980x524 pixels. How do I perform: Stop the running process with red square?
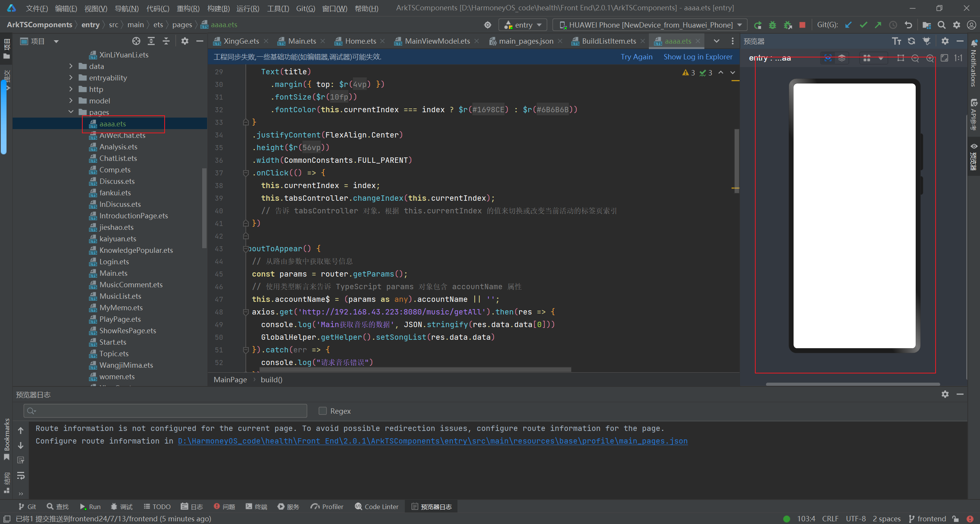tap(802, 25)
